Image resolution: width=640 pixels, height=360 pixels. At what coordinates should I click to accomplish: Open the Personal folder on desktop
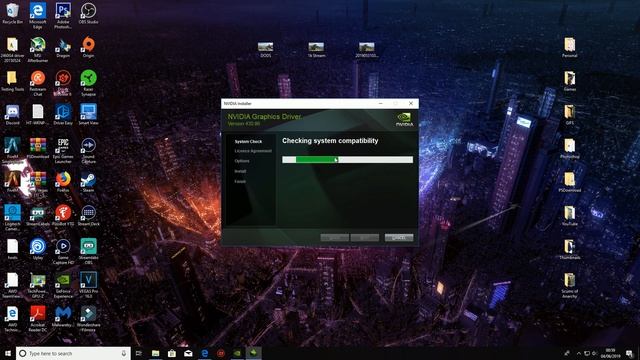click(569, 48)
